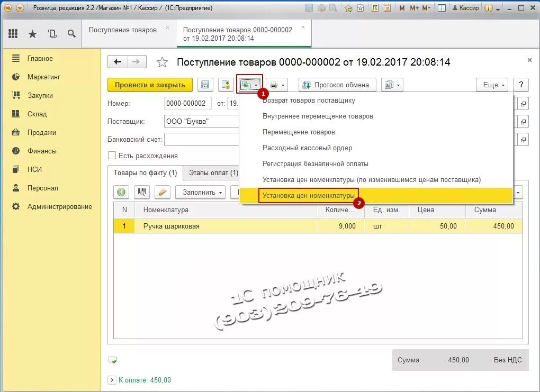Open the print dropdown button
Image resolution: width=540 pixels, height=392 pixels.
click(277, 85)
